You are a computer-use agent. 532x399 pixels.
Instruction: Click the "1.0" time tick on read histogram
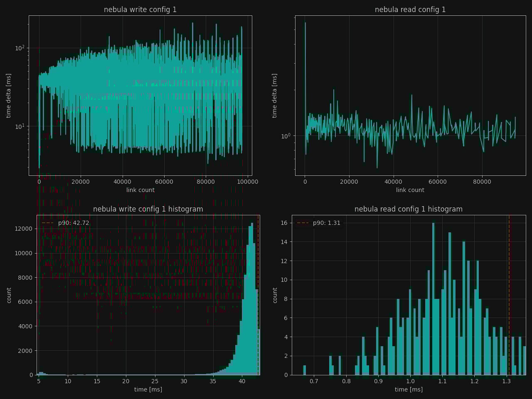(x=410, y=381)
